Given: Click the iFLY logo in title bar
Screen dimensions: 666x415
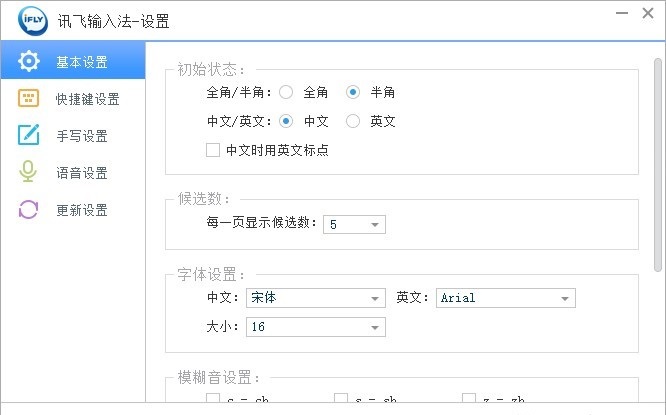Looking at the screenshot, I should 33,20.
